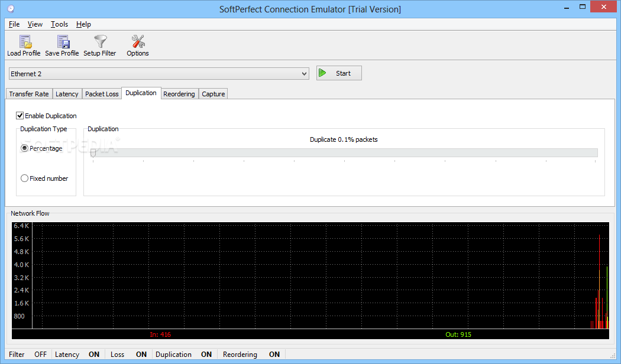Select the Percentage radio button
This screenshot has width=621, height=364.
(x=25, y=148)
